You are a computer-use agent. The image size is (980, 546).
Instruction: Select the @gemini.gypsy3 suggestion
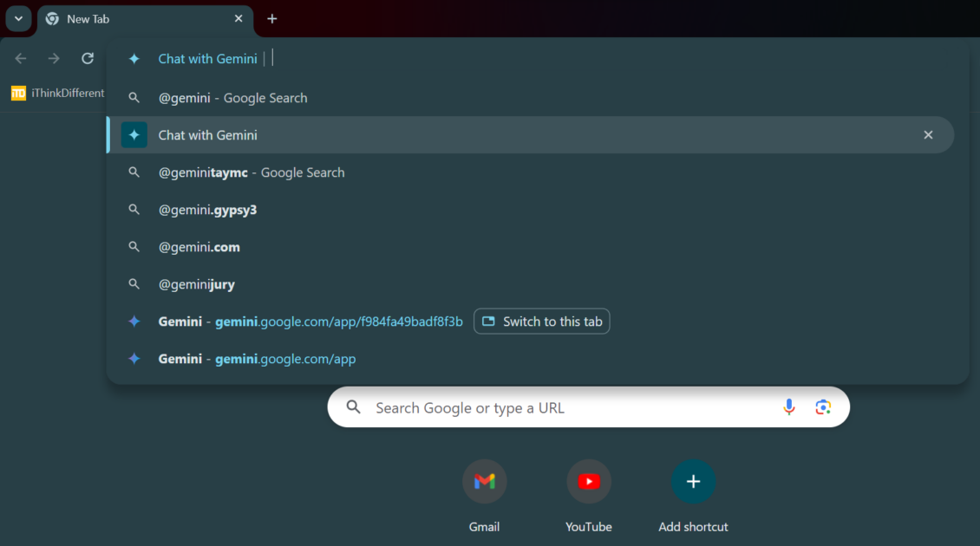point(208,210)
